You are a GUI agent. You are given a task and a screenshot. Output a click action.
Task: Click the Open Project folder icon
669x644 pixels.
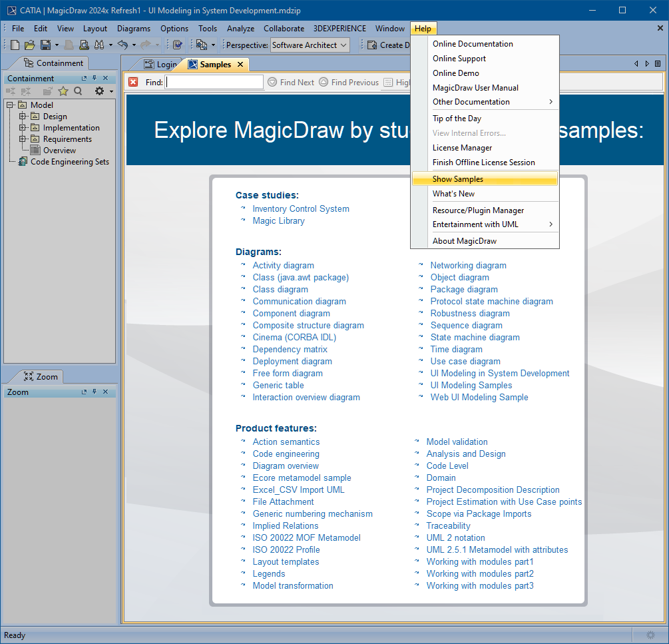click(x=30, y=45)
